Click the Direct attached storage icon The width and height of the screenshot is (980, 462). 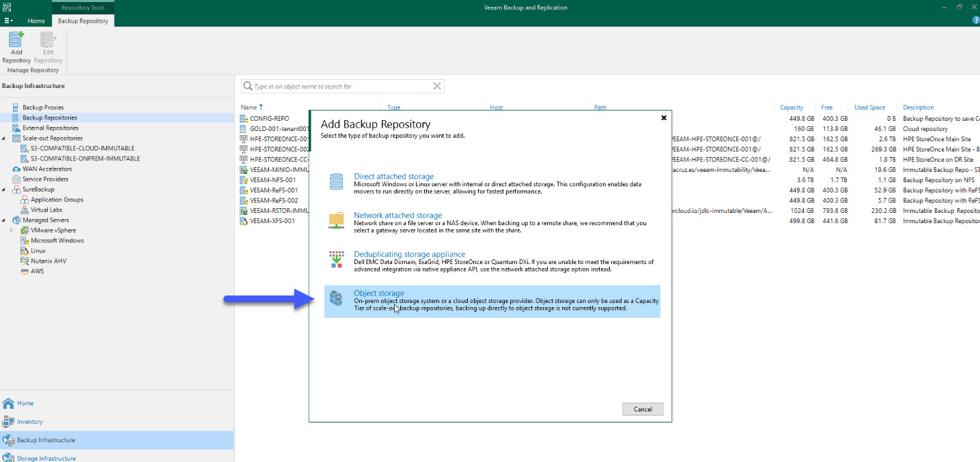pos(337,182)
